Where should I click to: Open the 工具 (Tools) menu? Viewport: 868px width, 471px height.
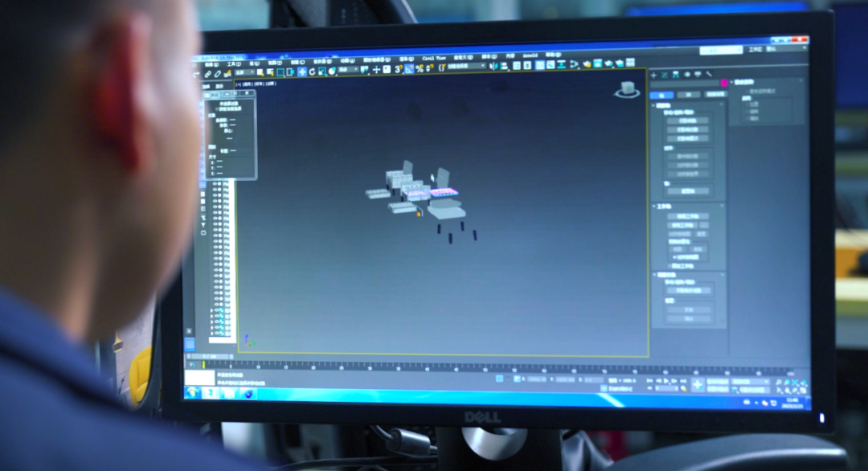[x=234, y=64]
